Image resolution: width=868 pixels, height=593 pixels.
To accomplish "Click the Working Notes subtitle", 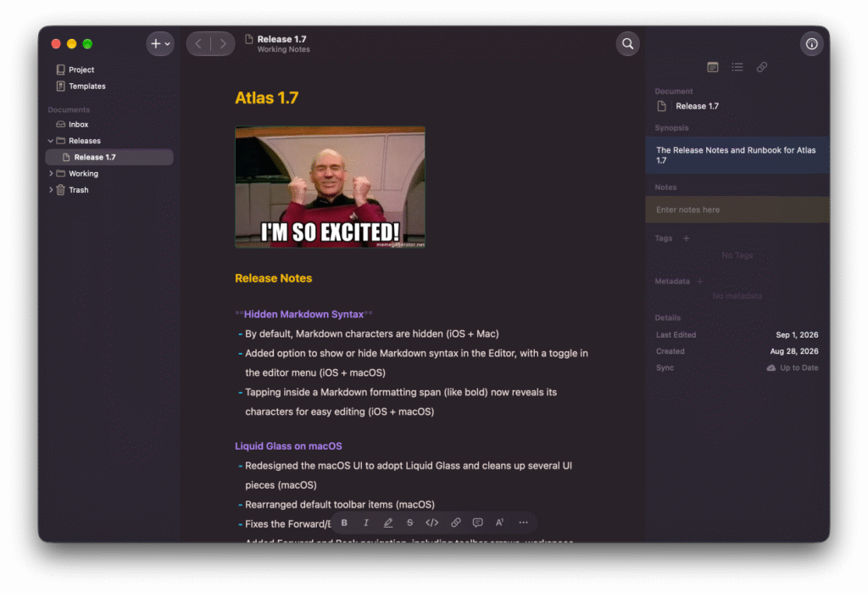I will 283,49.
